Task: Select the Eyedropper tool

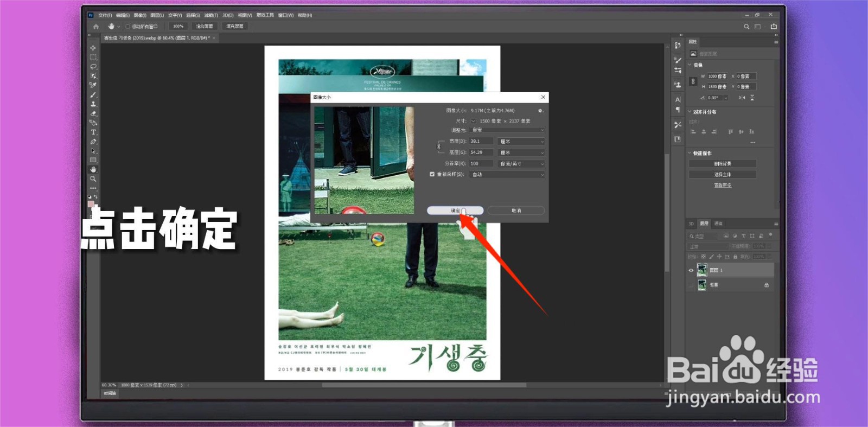Action: [x=93, y=85]
